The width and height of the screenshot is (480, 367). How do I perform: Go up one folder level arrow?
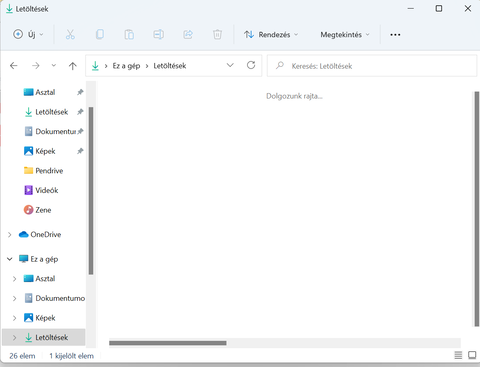73,66
